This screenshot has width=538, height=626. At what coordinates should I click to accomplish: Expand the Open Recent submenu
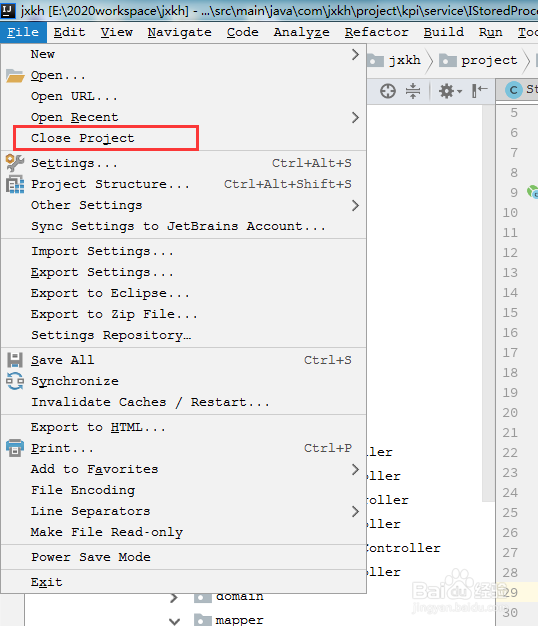pyautogui.click(x=355, y=117)
